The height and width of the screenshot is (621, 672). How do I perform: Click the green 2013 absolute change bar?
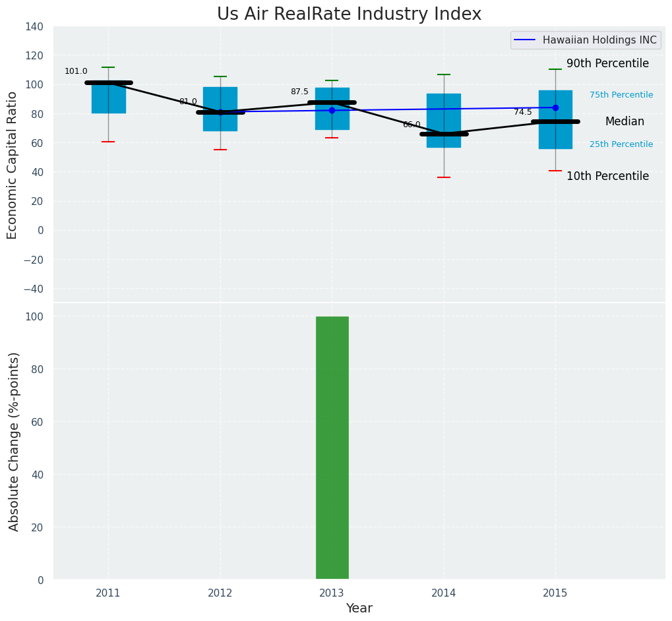pyautogui.click(x=332, y=448)
